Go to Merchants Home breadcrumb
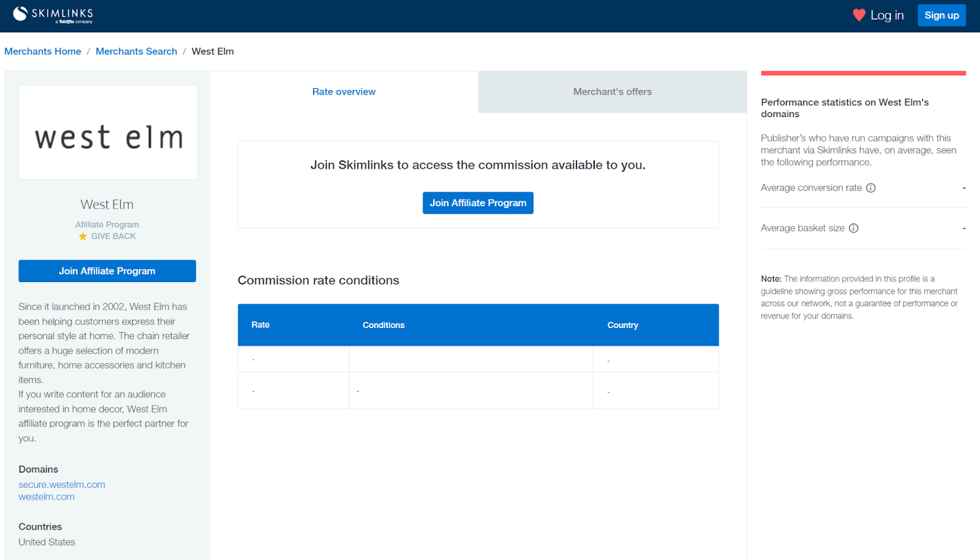Screen dimensions: 980x560 pos(43,51)
